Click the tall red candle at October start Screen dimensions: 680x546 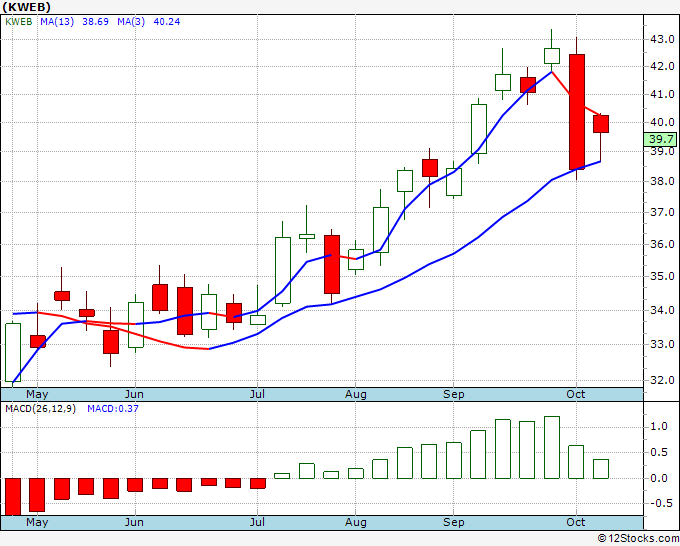[577, 112]
